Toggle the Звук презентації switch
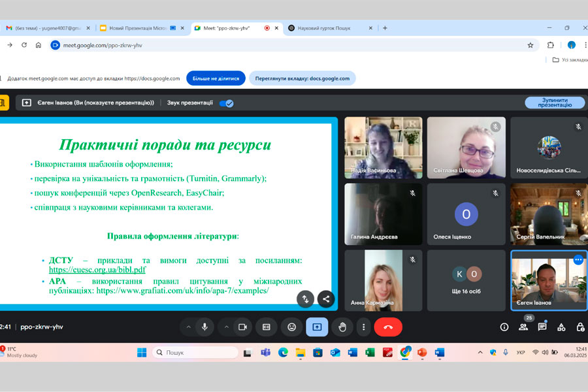 pyautogui.click(x=226, y=103)
